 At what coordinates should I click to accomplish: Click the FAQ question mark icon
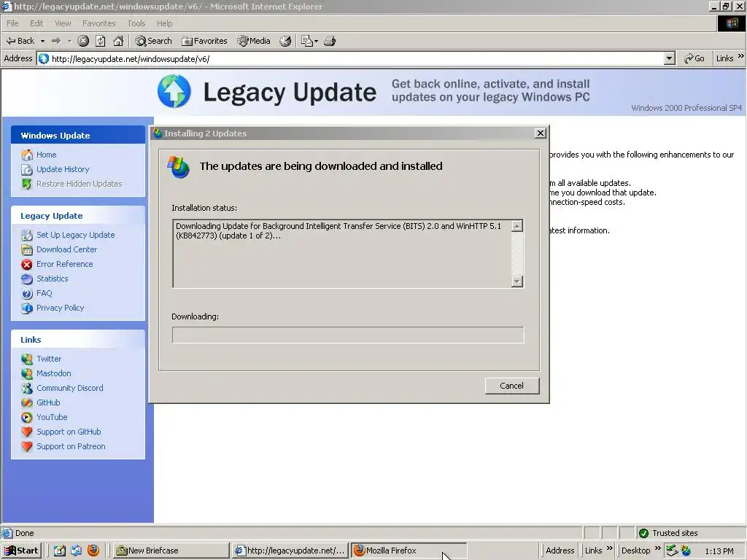pos(27,294)
